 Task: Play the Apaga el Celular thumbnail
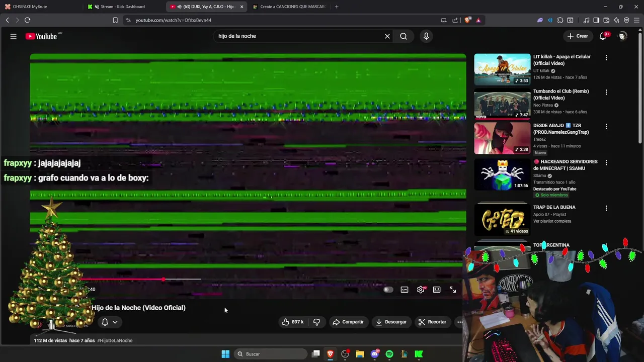click(502, 69)
